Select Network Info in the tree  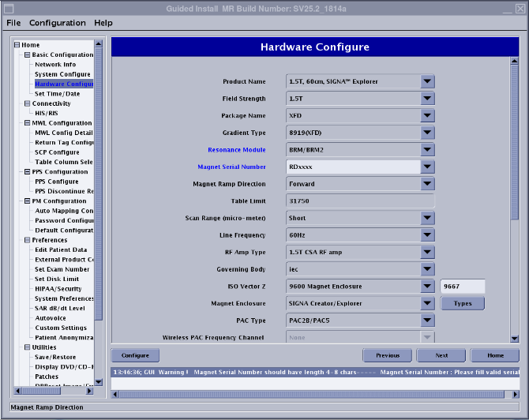(x=55, y=65)
